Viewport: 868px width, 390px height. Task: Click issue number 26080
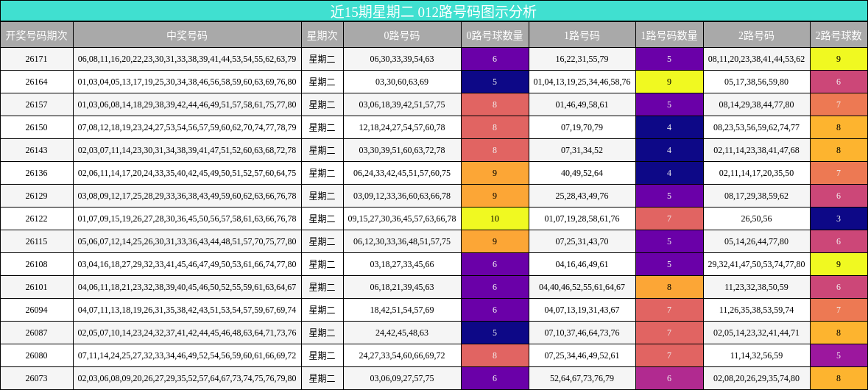click(37, 355)
